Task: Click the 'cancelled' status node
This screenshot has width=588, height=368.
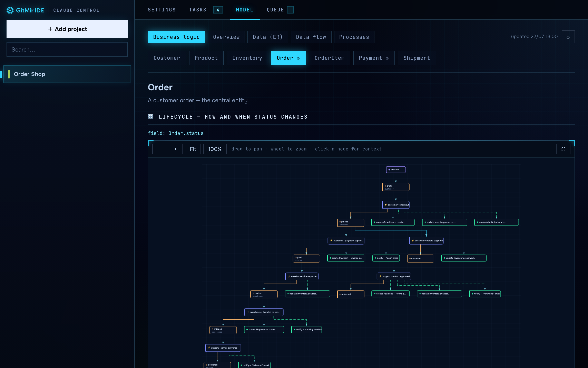Action: point(421,258)
